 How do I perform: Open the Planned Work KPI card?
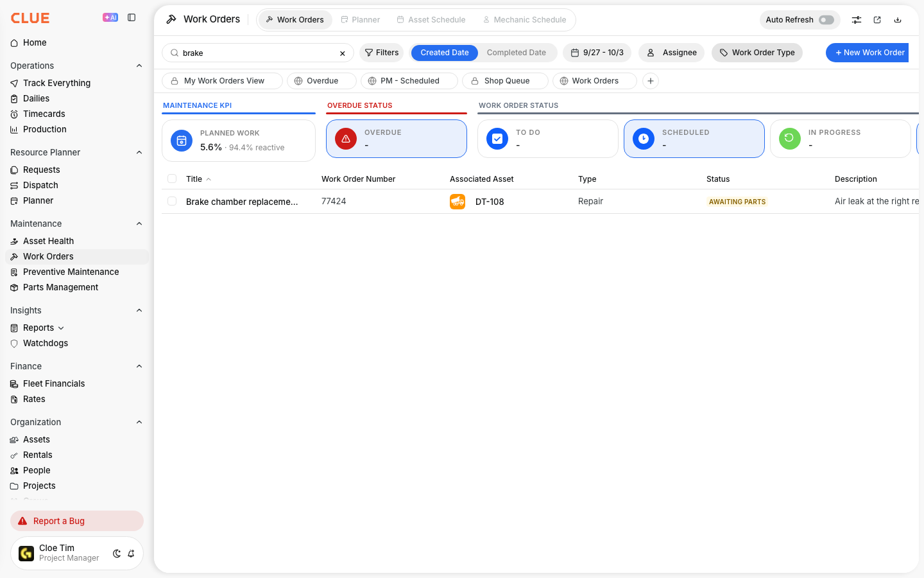point(239,141)
